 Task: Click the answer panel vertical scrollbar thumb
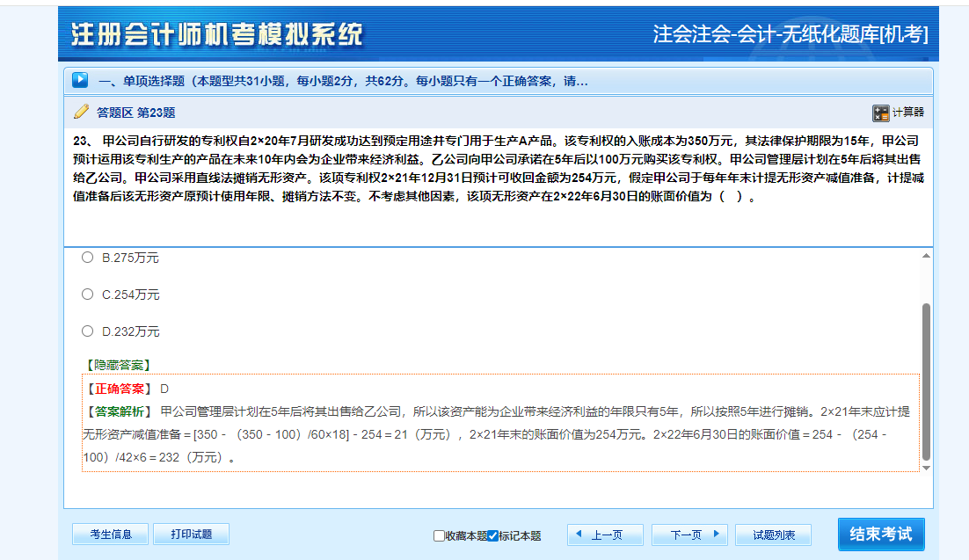pyautogui.click(x=925, y=381)
